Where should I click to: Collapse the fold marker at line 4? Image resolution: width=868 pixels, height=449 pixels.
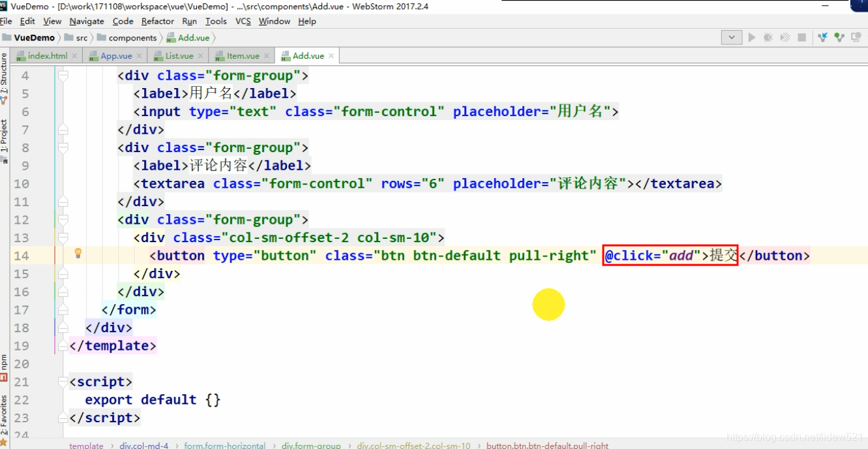[x=63, y=76]
